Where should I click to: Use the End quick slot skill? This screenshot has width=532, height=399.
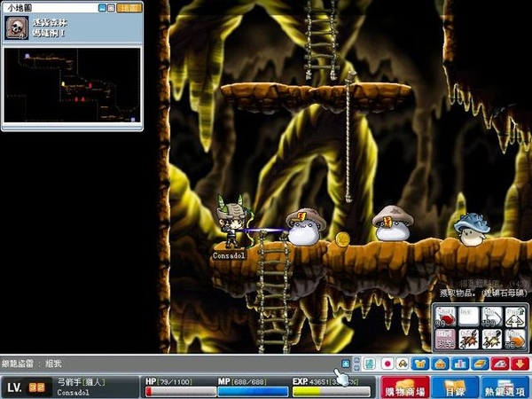[x=491, y=339]
